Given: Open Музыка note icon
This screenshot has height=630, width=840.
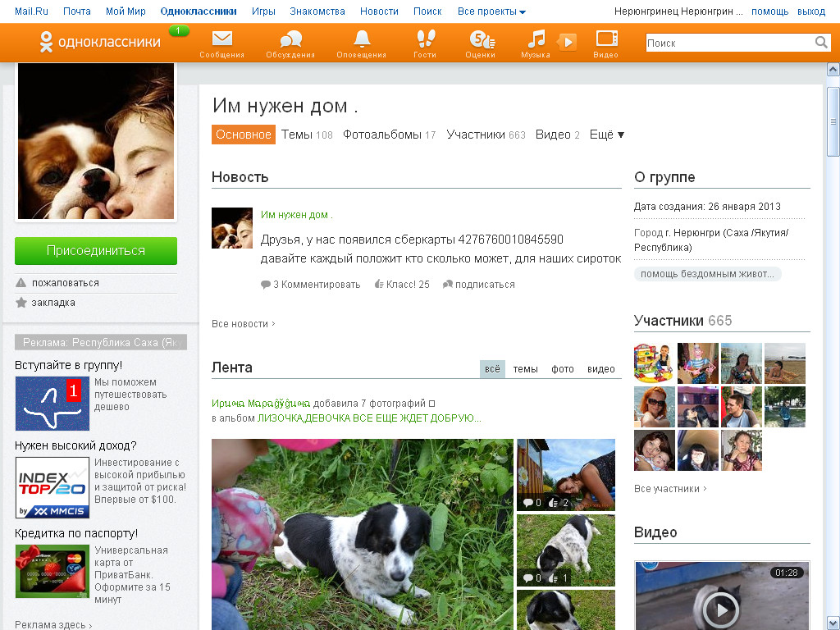Looking at the screenshot, I should pos(536,39).
